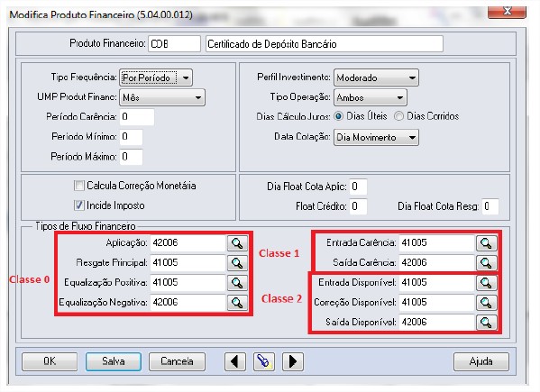Click the Cancela button

pos(177,361)
